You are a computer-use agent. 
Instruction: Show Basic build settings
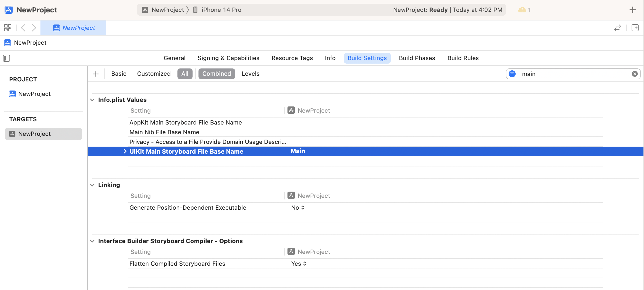pyautogui.click(x=119, y=74)
